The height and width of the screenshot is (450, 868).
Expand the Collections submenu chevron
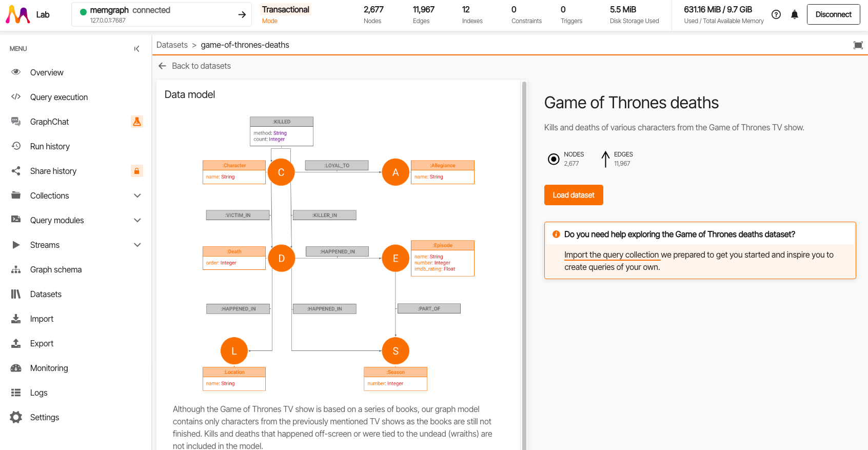(137, 195)
